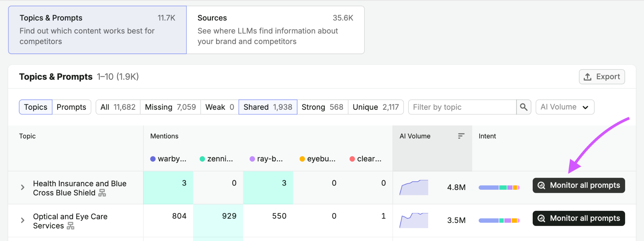Screen dimensions: 644x241
Task: Monitor all prompts for Optical and Eye Care
Action: pos(579,218)
